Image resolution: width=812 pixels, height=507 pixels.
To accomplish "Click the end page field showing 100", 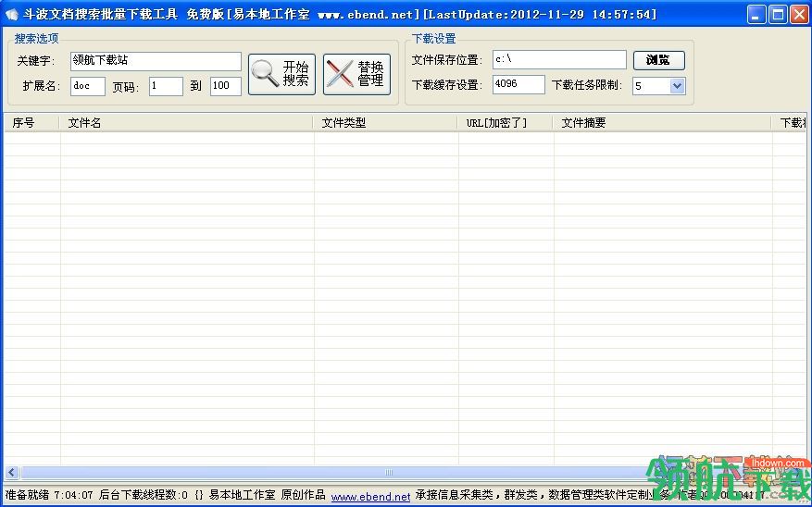I will coord(226,86).
